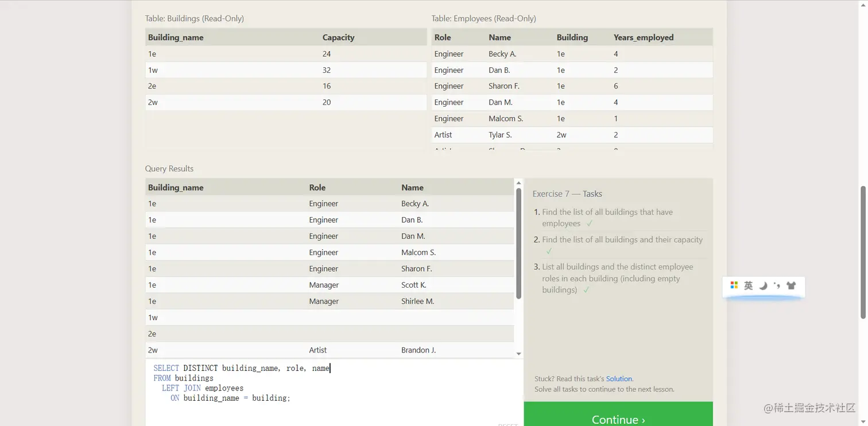Screen dimensions: 868x426
Task: Click task 3 about distinct employee roles
Action: click(618, 278)
